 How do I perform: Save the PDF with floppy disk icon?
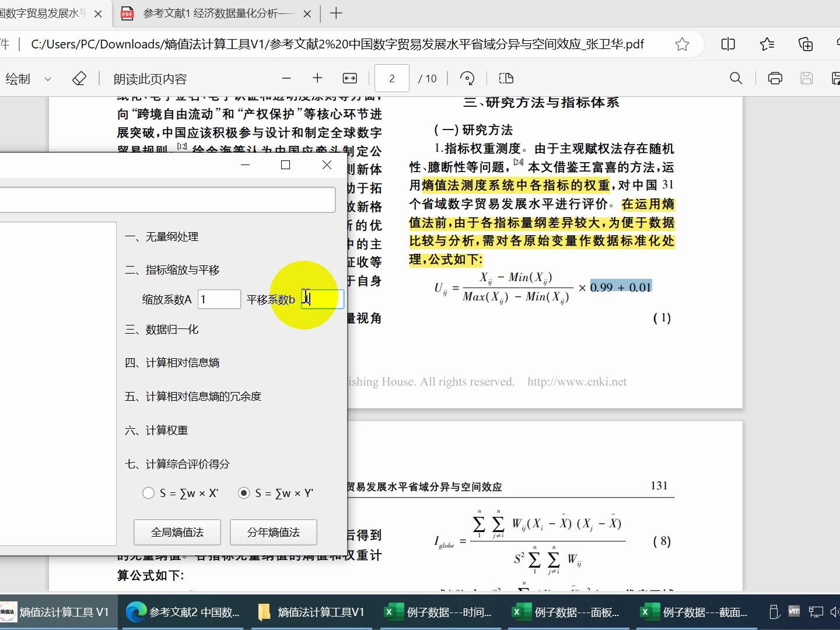pos(807,78)
